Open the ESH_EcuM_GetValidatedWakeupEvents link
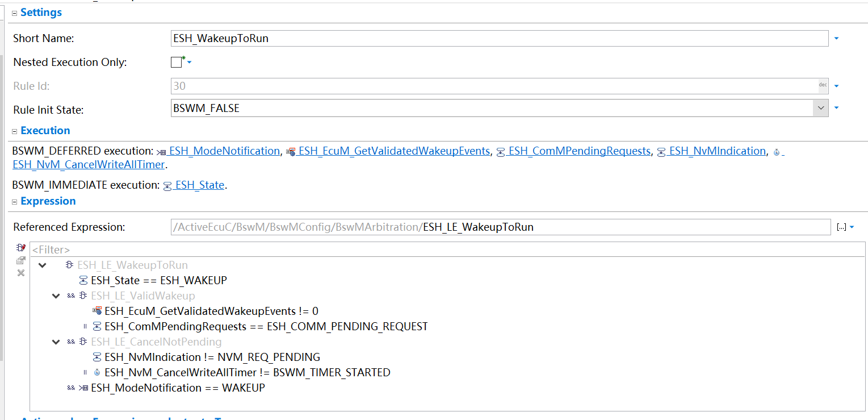Image resolution: width=868 pixels, height=420 pixels. pyautogui.click(x=394, y=151)
